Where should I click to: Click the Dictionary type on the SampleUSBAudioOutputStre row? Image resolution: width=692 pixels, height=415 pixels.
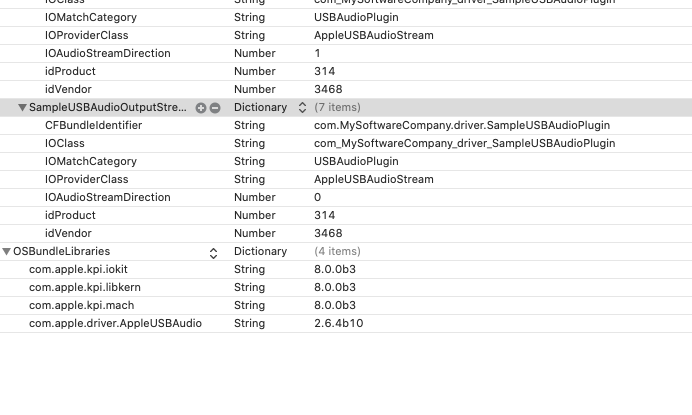point(260,107)
